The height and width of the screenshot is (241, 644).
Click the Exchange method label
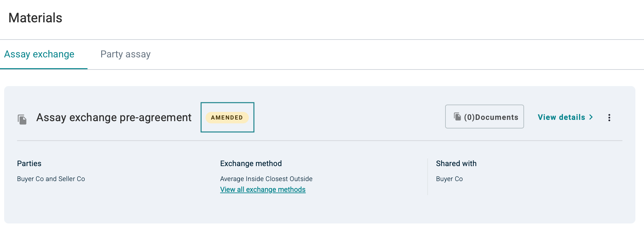251,164
